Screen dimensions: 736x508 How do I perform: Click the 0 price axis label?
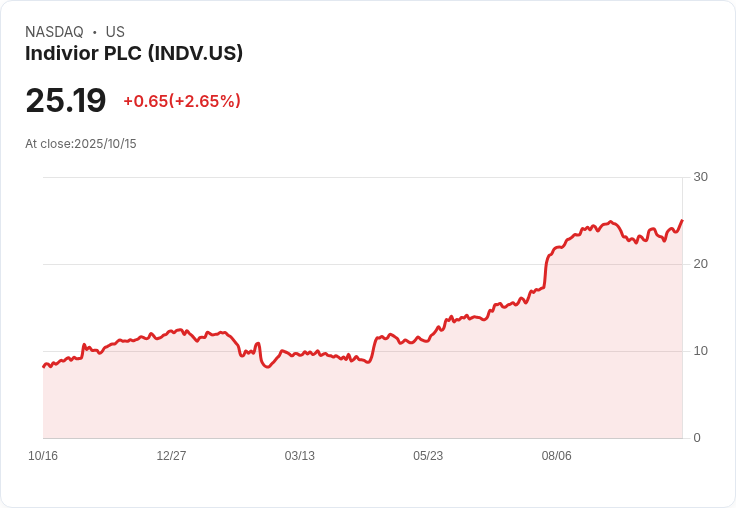[x=697, y=438]
